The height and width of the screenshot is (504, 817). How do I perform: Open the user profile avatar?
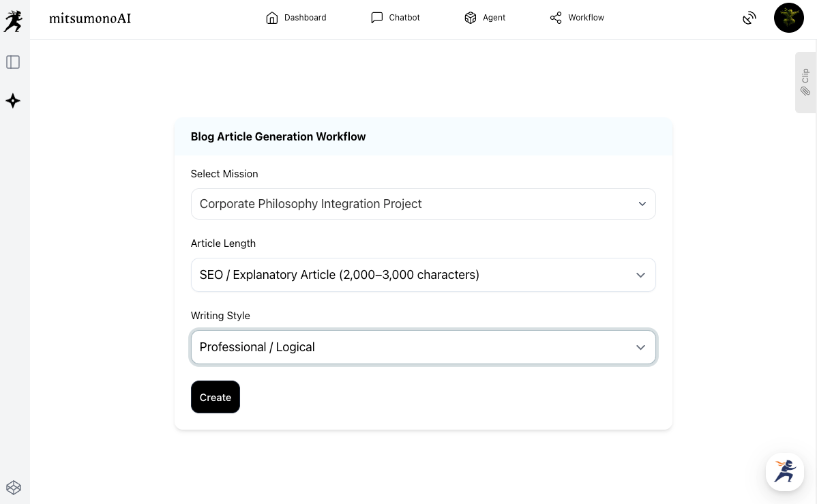click(789, 18)
